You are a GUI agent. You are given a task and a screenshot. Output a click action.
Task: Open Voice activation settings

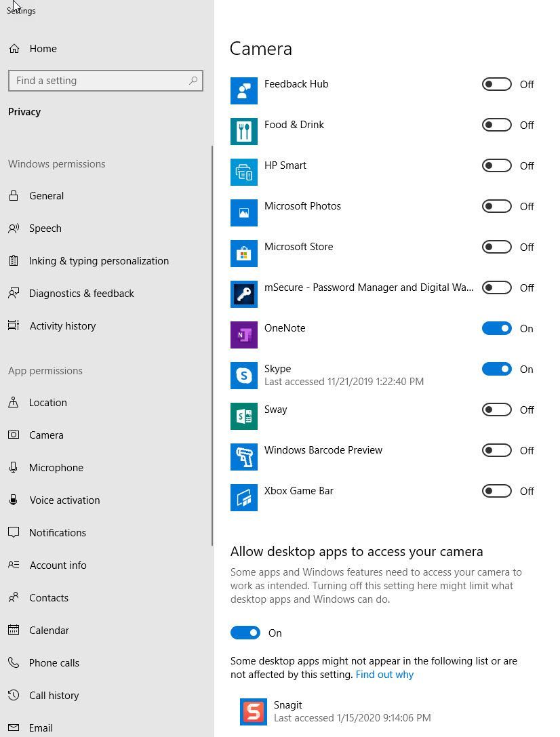click(64, 500)
